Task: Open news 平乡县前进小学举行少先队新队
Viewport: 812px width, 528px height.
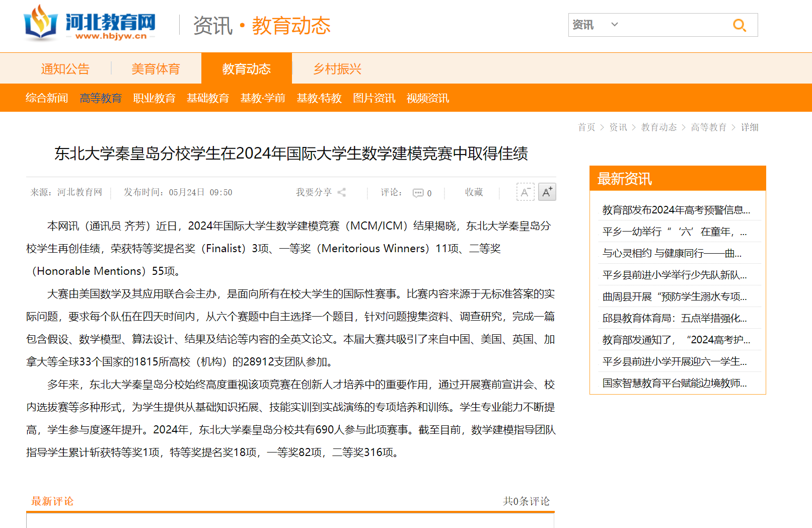Action: 675,275
